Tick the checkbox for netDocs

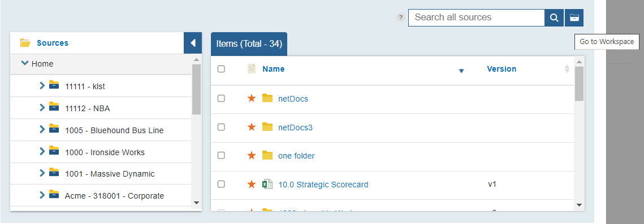(221, 98)
